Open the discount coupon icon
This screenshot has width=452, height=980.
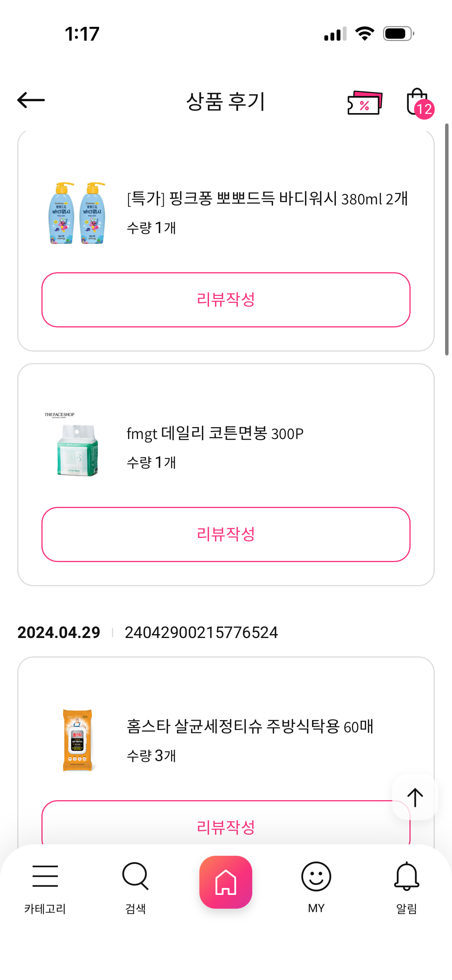[365, 102]
